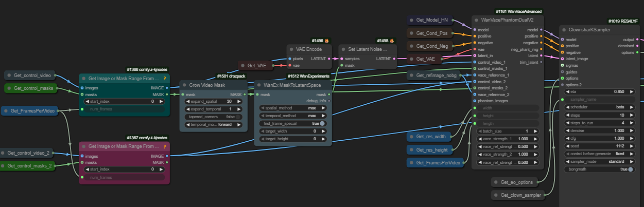Image resolution: width=644 pixels, height=207 pixels.
Task: Click collapse dot of WanVacePhantomDualV2 node
Action: [x=476, y=20]
